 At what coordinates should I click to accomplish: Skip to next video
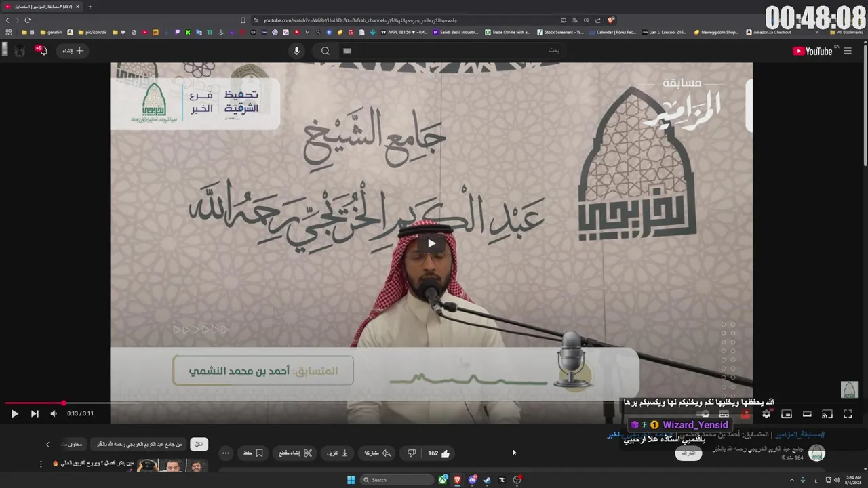click(35, 413)
